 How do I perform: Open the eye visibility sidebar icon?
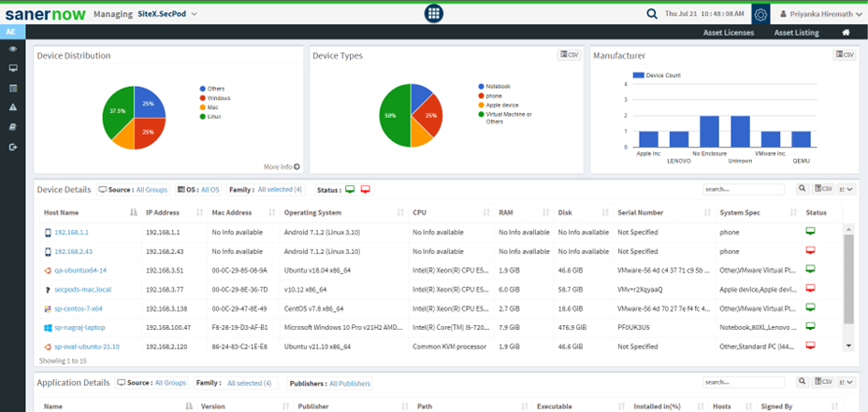click(13, 50)
